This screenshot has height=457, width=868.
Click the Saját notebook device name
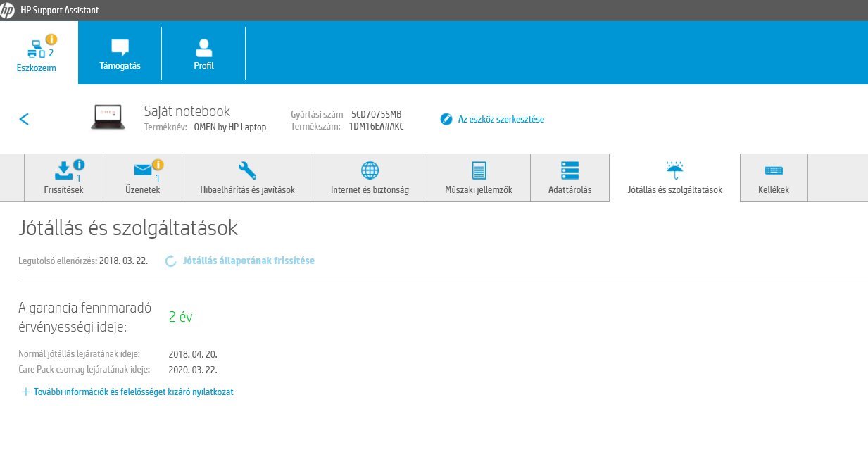pos(187,111)
